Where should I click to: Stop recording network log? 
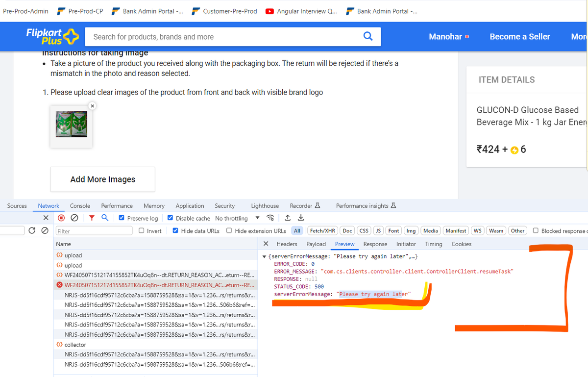tap(61, 218)
